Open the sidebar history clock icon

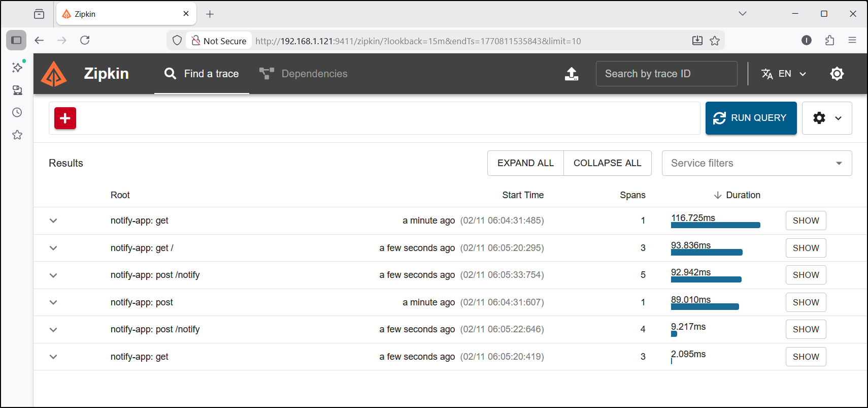17,112
